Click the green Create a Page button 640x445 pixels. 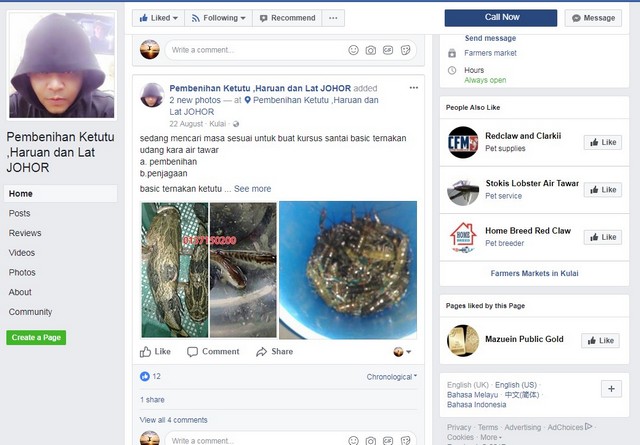click(x=36, y=338)
